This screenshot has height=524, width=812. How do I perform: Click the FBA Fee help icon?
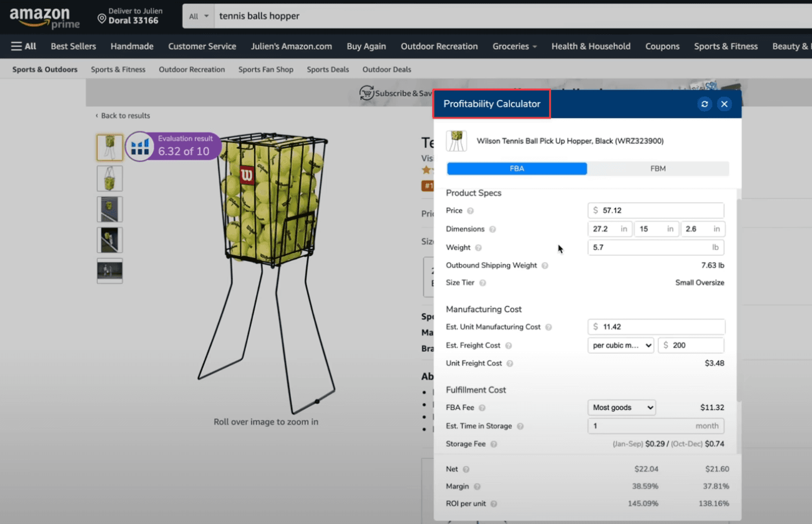pos(482,408)
